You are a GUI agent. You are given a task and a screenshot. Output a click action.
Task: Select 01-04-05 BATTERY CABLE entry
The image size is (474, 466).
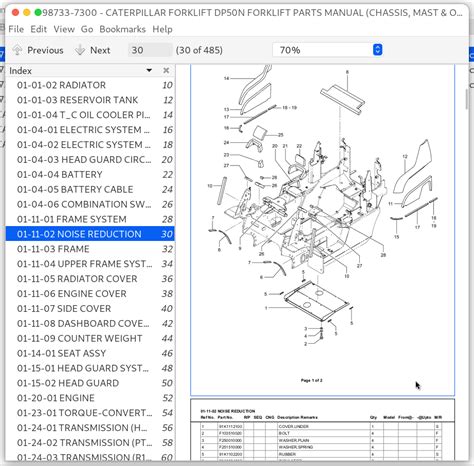[x=90, y=189]
